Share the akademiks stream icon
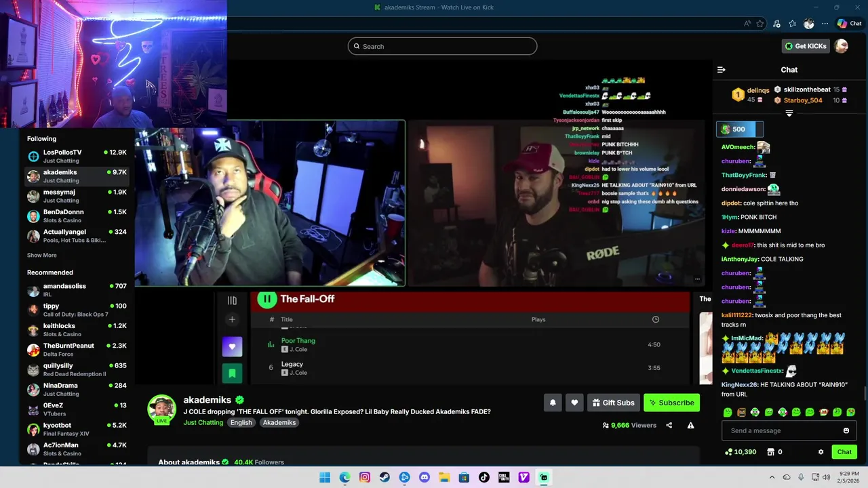868x488 pixels. click(669, 426)
